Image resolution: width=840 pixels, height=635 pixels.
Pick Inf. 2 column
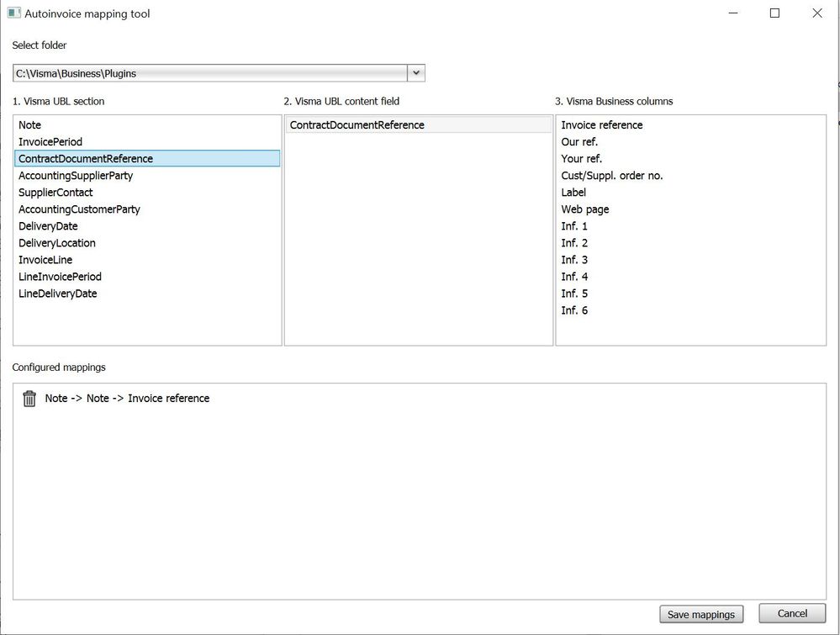[x=690, y=243]
